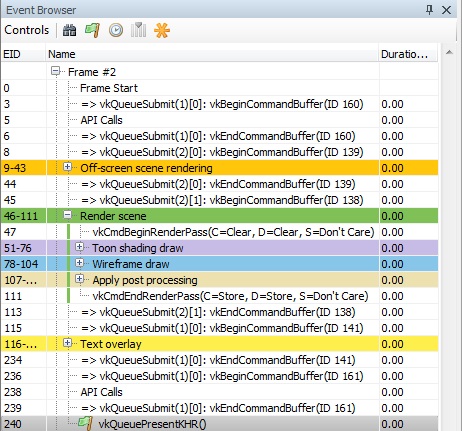Click the Duration column header
This screenshot has height=431, width=462.
pos(408,54)
